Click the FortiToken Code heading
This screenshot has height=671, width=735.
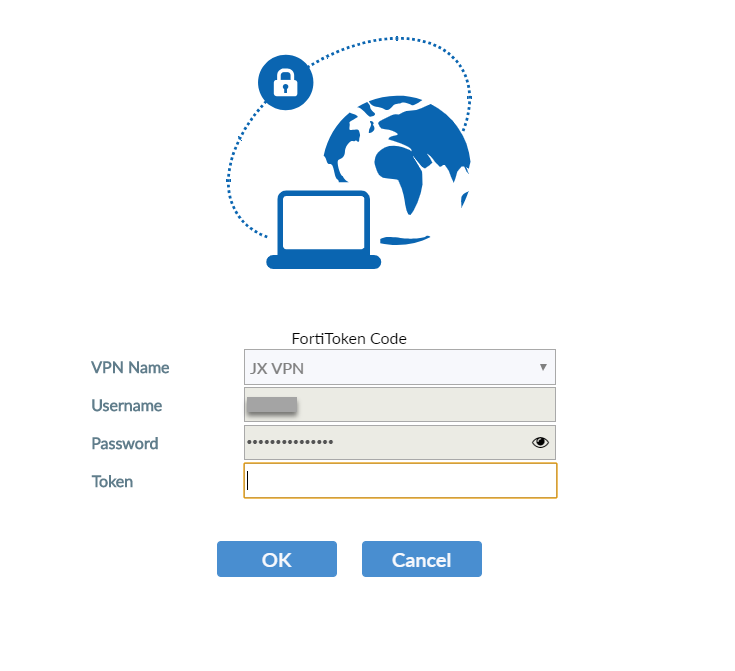[349, 339]
